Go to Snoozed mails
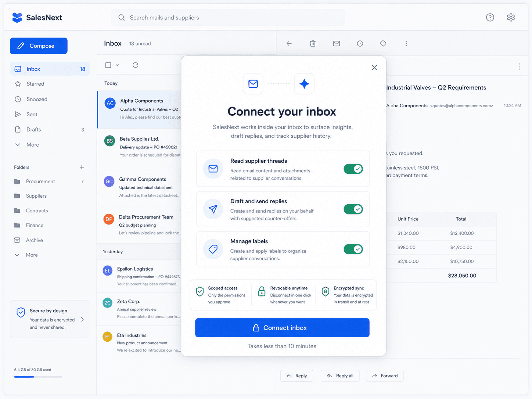The image size is (532, 399). [x=50, y=99]
